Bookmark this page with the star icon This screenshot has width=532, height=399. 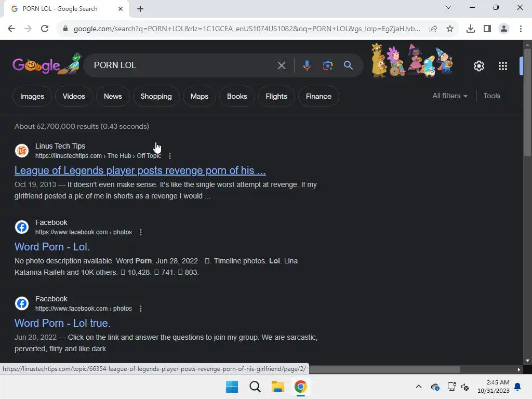(450, 29)
